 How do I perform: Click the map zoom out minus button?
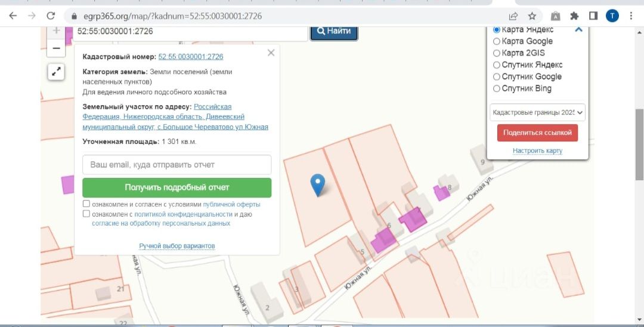click(56, 48)
